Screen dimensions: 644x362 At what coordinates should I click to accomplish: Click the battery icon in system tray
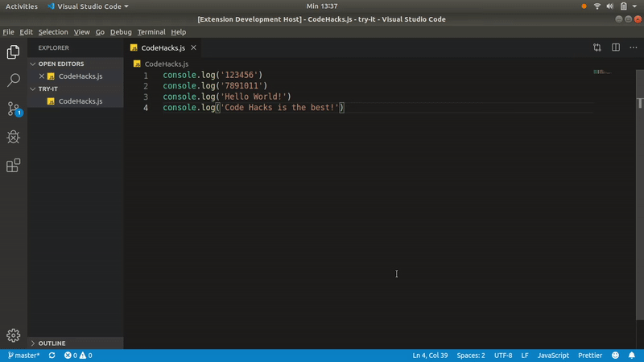[623, 6]
